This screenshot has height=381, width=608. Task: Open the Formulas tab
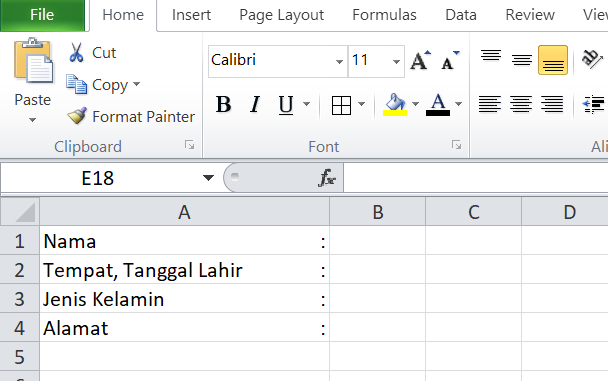click(x=384, y=15)
